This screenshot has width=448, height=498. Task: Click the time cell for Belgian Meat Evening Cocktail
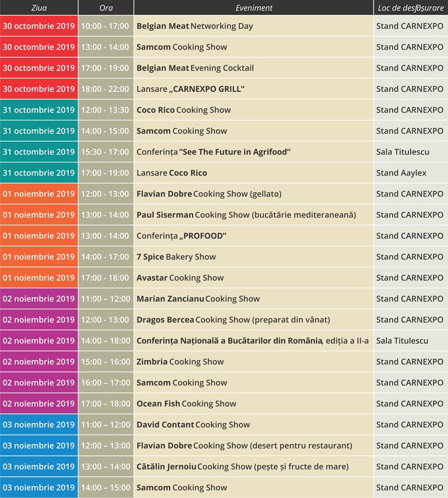click(x=106, y=68)
